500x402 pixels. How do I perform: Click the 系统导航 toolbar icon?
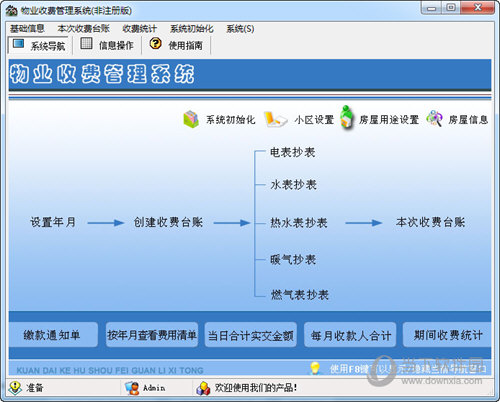coord(18,44)
